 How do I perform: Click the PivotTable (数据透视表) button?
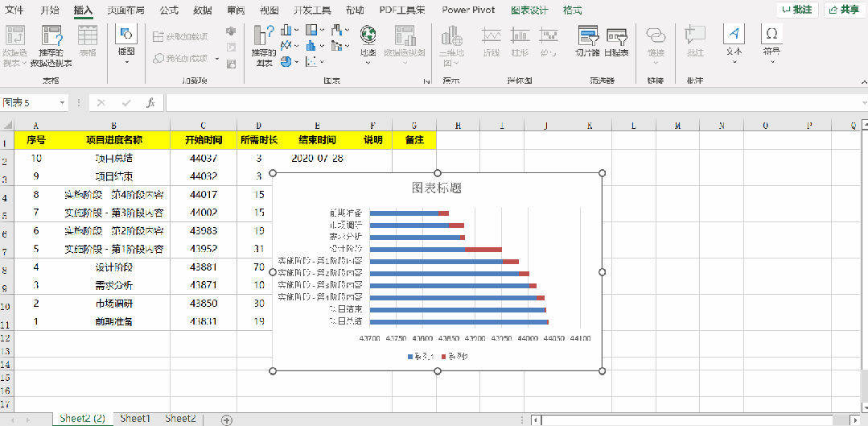pos(15,46)
